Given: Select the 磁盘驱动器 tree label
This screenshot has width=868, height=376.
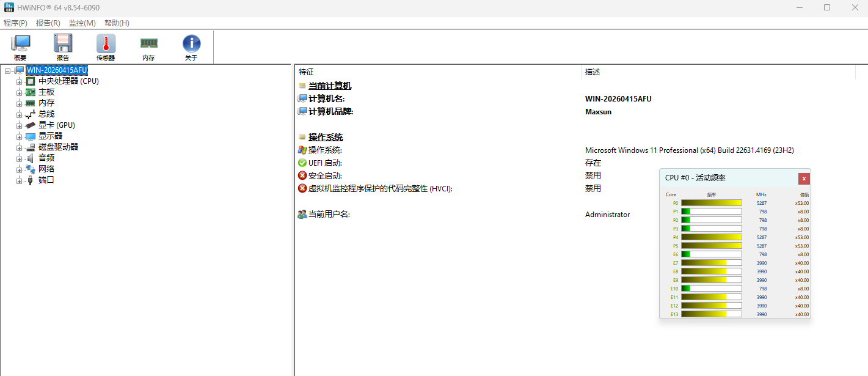Looking at the screenshot, I should pyautogui.click(x=58, y=147).
